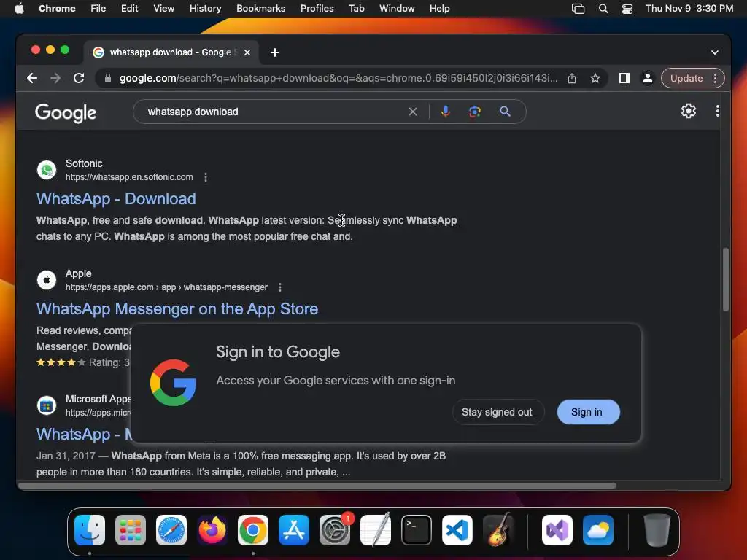Viewport: 747px width, 560px height.
Task: Open the File menu
Action: click(98, 9)
